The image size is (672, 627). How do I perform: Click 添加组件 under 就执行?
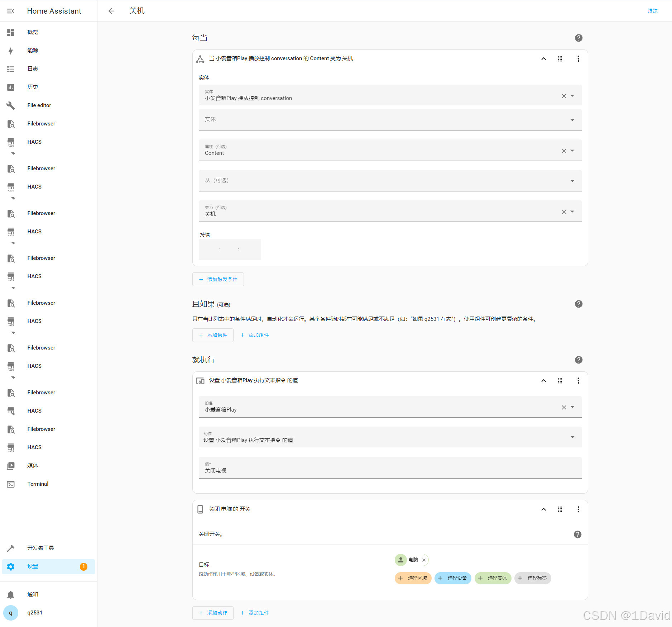(255, 613)
